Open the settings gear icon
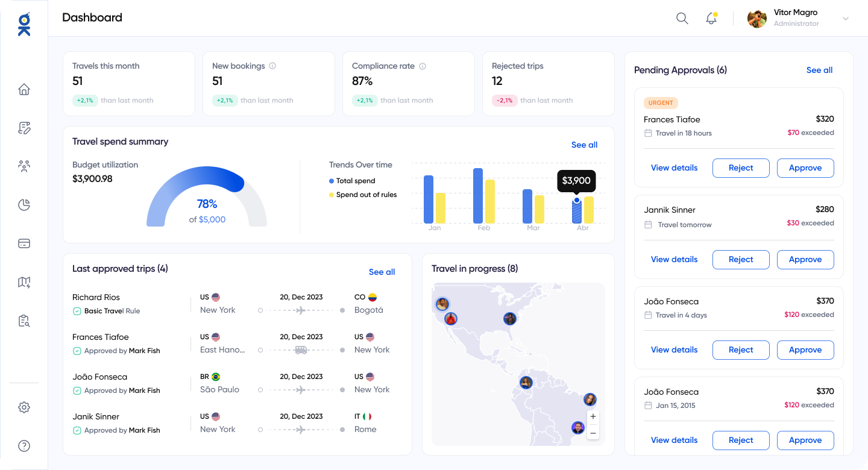This screenshot has width=868, height=470. (x=24, y=407)
